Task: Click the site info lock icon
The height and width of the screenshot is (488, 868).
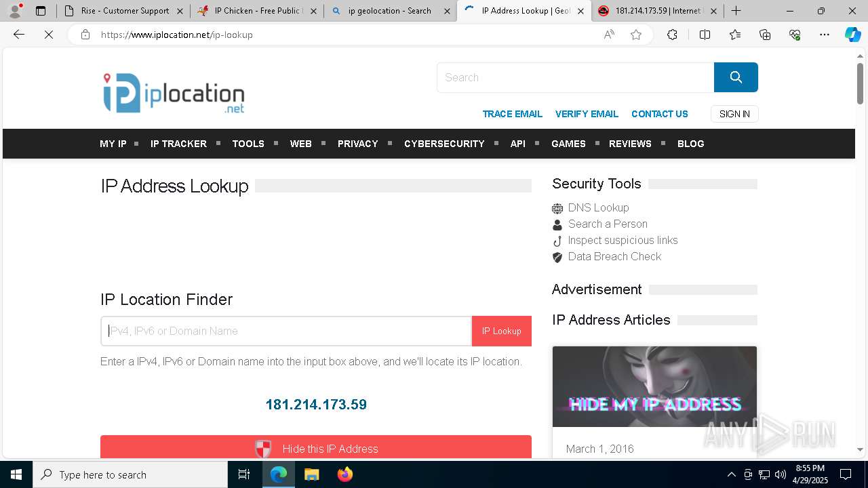Action: tap(85, 35)
